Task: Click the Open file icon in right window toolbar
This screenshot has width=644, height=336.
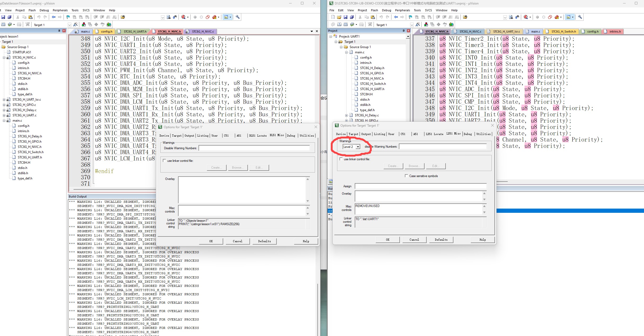Action: click(339, 17)
